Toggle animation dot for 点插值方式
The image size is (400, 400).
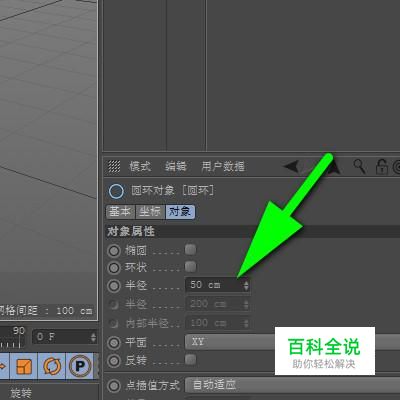114,386
